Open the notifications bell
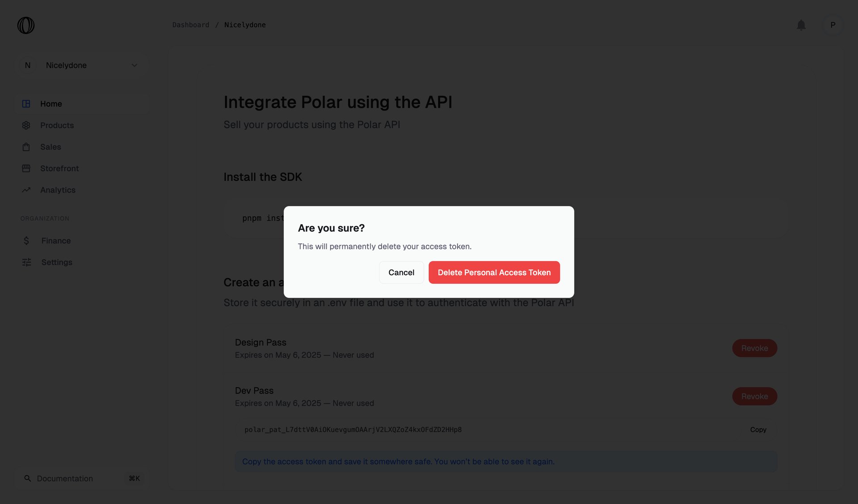The height and width of the screenshot is (504, 858). click(801, 25)
